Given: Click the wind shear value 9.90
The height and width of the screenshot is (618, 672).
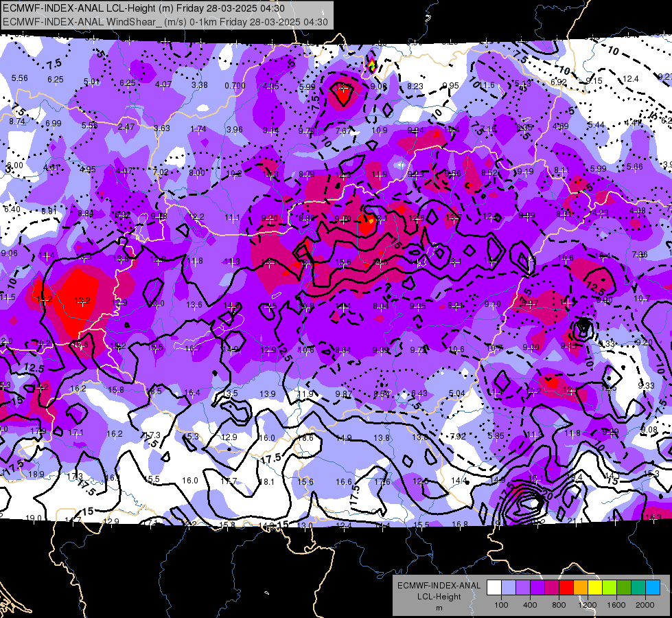Looking at the screenshot, I should [x=604, y=300].
